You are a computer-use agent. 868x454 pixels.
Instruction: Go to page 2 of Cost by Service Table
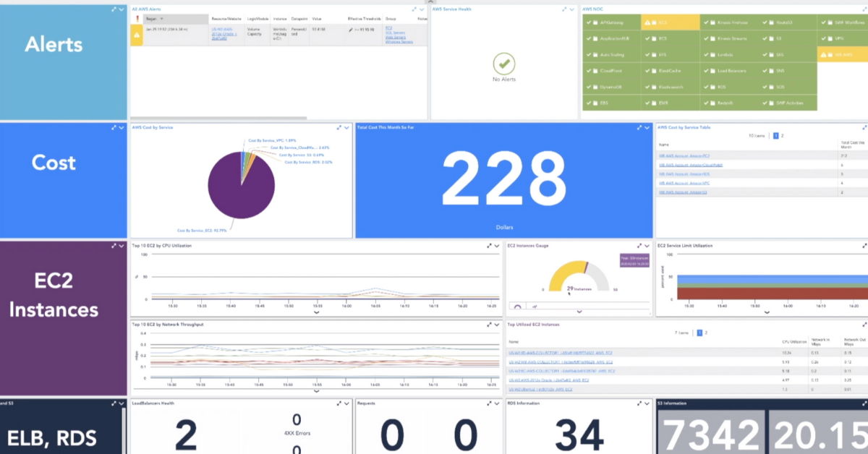(x=782, y=136)
